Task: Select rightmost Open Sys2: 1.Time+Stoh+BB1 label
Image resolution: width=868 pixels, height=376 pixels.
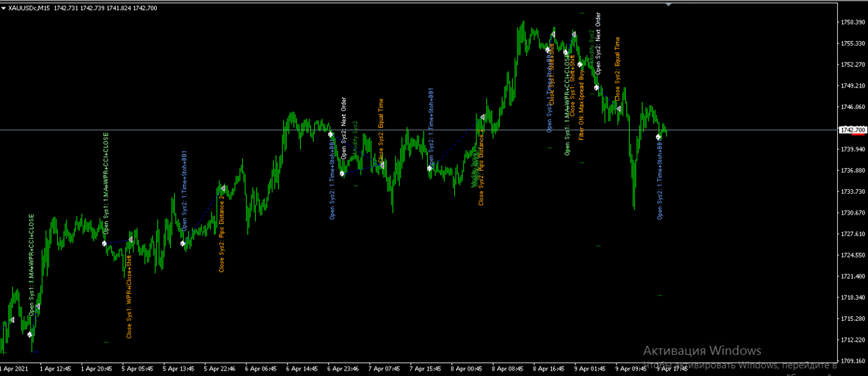Action: point(660,178)
